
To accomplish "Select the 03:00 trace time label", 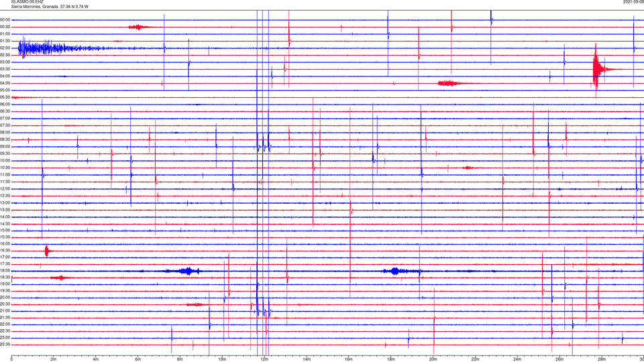I will (x=5, y=62).
